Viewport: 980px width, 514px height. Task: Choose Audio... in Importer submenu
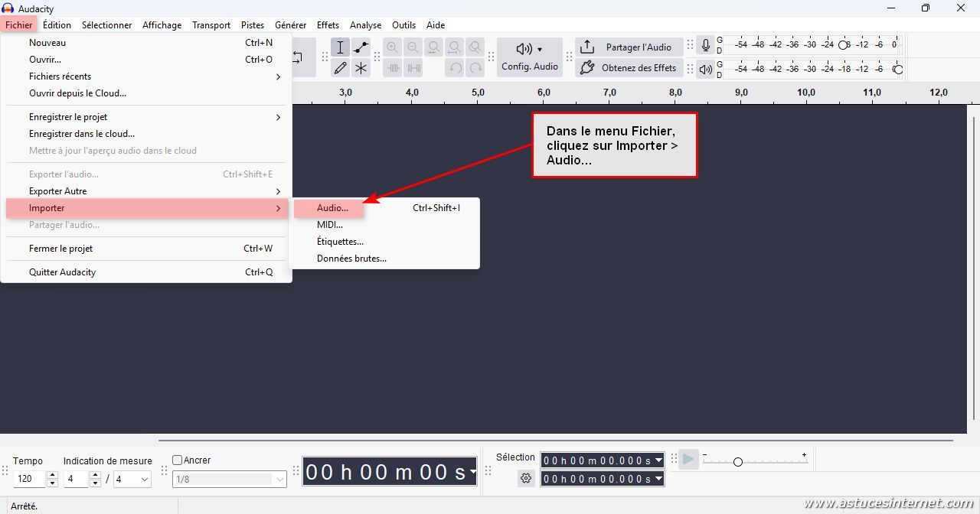point(332,208)
